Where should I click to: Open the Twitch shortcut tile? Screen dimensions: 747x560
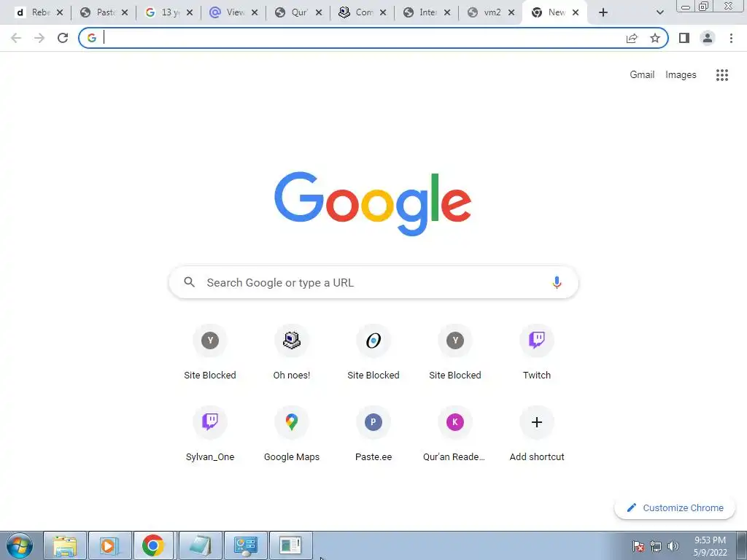(536, 353)
